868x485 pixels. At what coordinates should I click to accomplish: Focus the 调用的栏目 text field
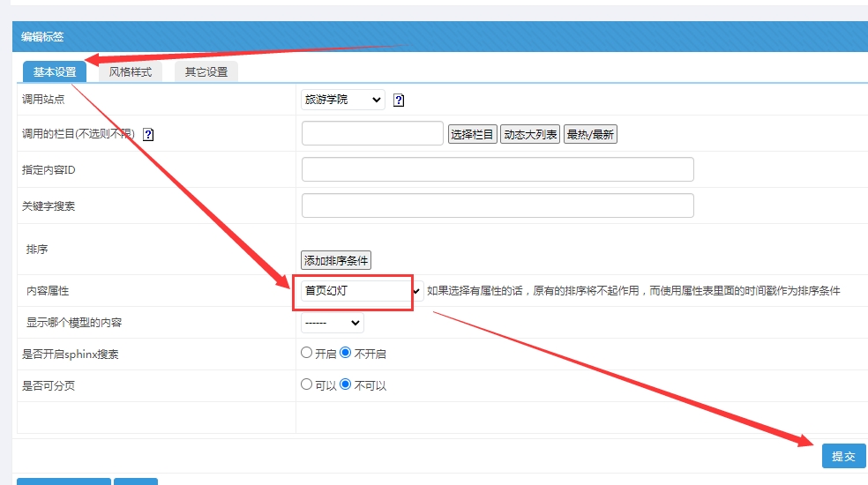[x=372, y=133]
